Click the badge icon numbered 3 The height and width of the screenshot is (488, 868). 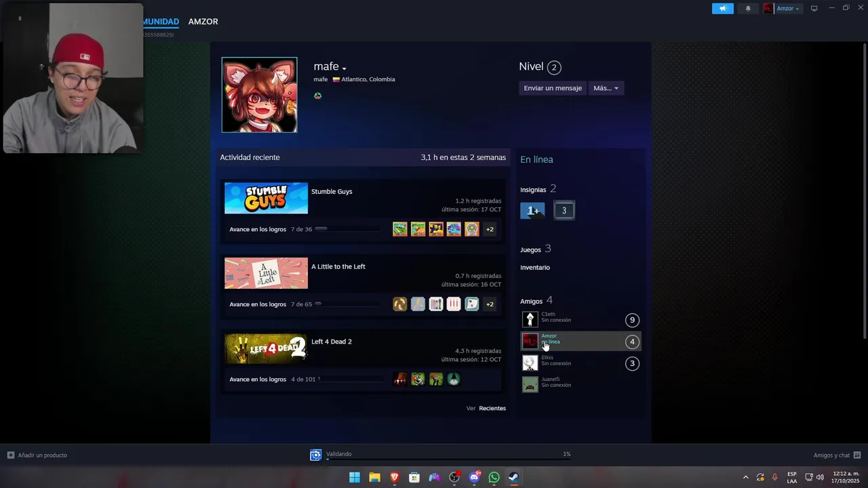pyautogui.click(x=564, y=211)
